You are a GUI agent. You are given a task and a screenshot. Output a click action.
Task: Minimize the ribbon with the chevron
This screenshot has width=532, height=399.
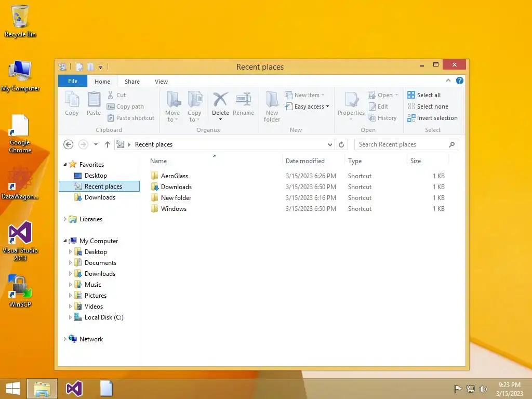click(x=448, y=81)
